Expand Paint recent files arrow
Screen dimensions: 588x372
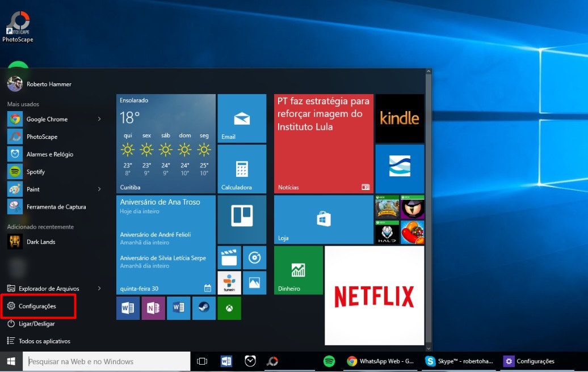coord(99,189)
